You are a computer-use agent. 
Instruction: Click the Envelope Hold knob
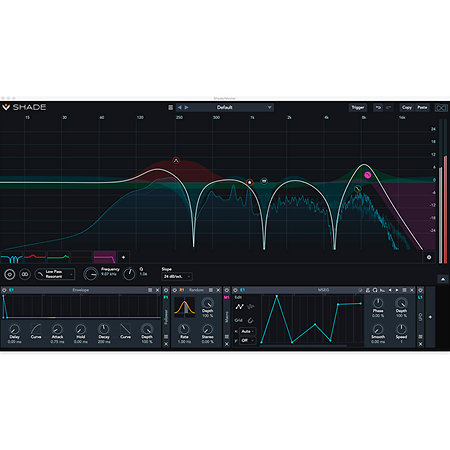81,329
